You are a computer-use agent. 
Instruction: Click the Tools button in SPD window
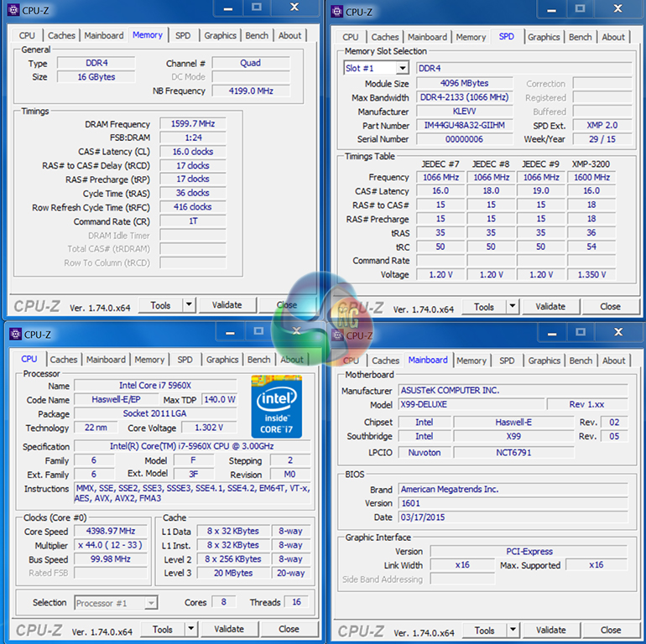(x=484, y=306)
